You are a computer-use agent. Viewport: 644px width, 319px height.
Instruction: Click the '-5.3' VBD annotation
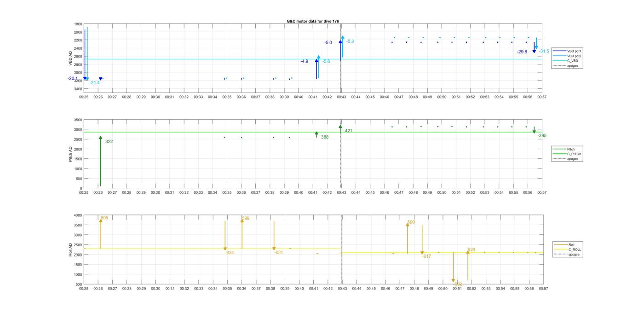point(350,41)
